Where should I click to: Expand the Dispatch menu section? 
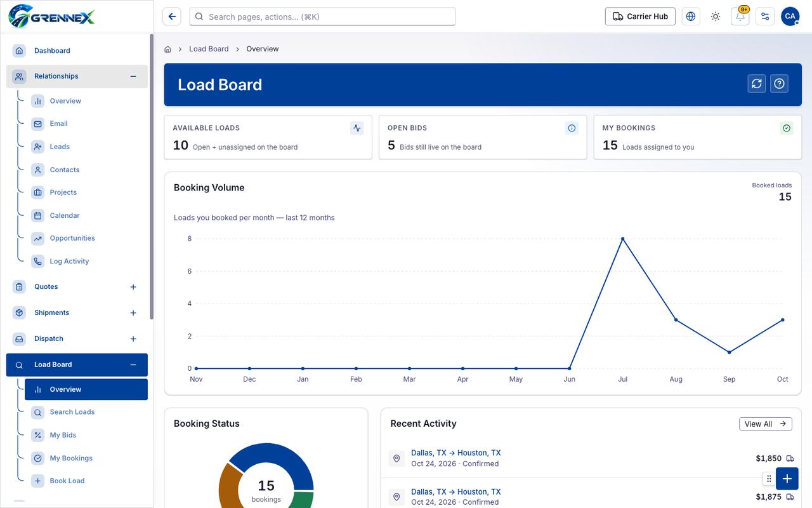(133, 339)
